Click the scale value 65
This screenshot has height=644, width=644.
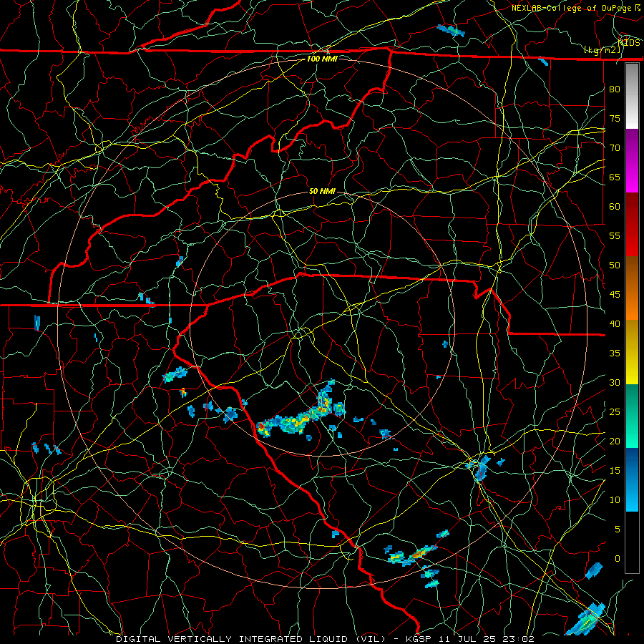(615, 177)
